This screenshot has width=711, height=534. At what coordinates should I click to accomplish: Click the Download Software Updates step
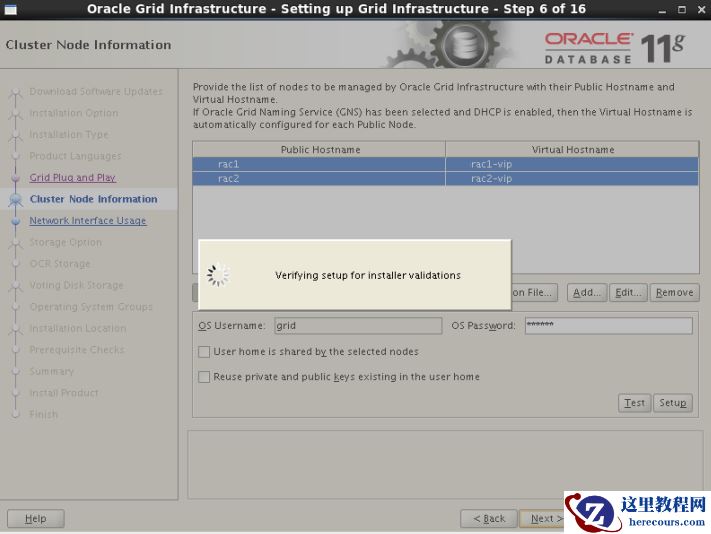point(96,92)
